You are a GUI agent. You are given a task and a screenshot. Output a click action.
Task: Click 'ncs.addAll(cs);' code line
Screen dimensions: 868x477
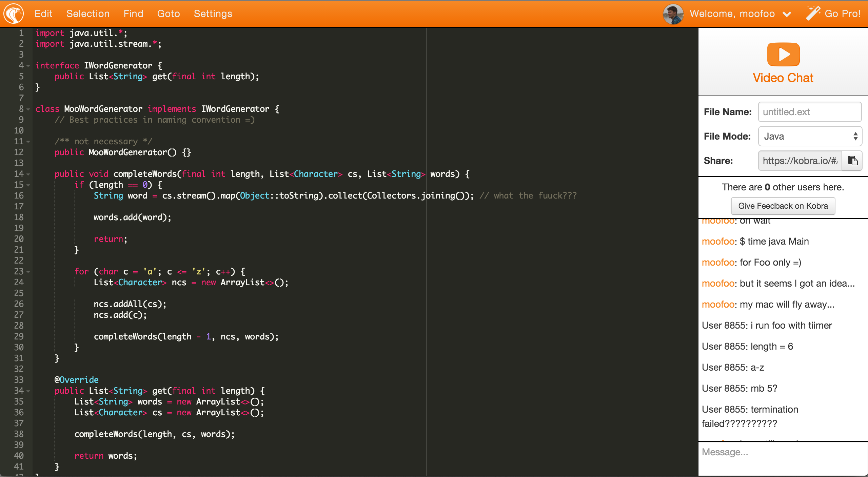coord(130,304)
